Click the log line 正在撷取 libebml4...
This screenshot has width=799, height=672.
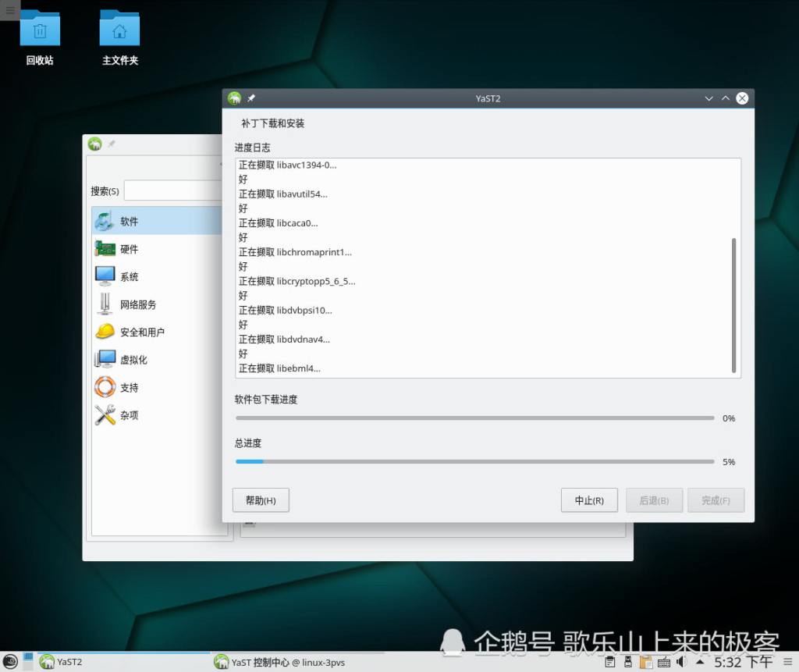pos(280,368)
